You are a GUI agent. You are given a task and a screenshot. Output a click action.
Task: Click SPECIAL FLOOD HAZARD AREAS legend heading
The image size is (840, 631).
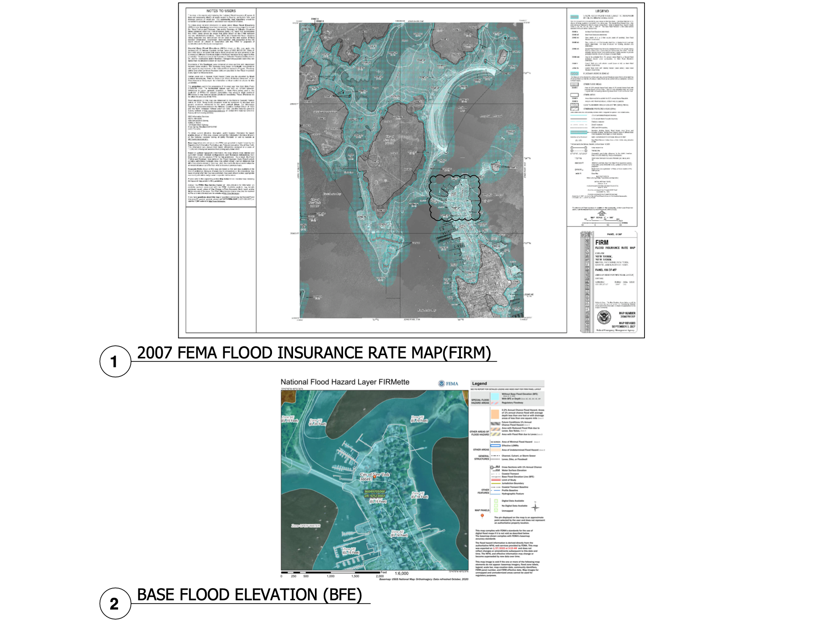click(480, 401)
